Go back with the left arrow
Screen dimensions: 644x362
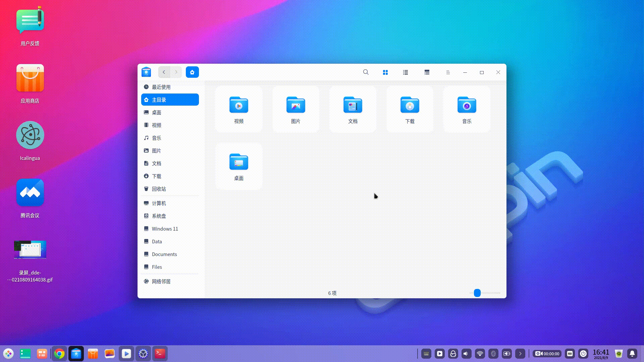[x=164, y=72]
